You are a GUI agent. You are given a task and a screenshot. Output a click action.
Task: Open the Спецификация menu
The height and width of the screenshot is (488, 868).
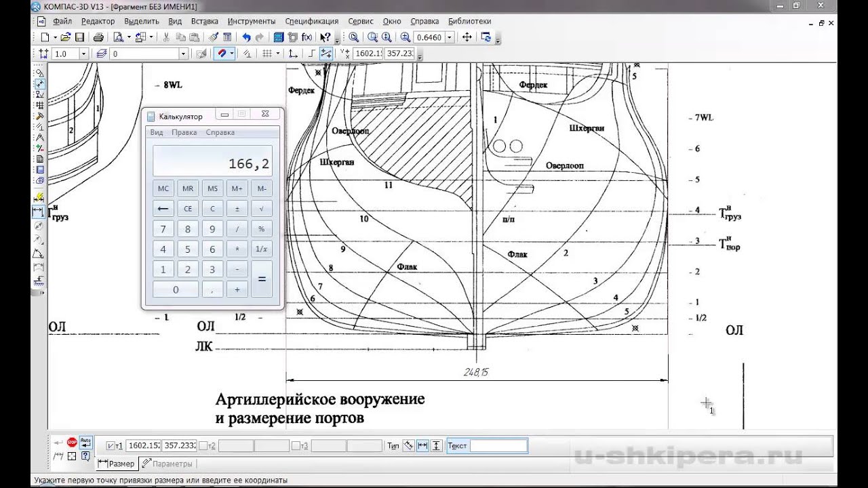[312, 21]
